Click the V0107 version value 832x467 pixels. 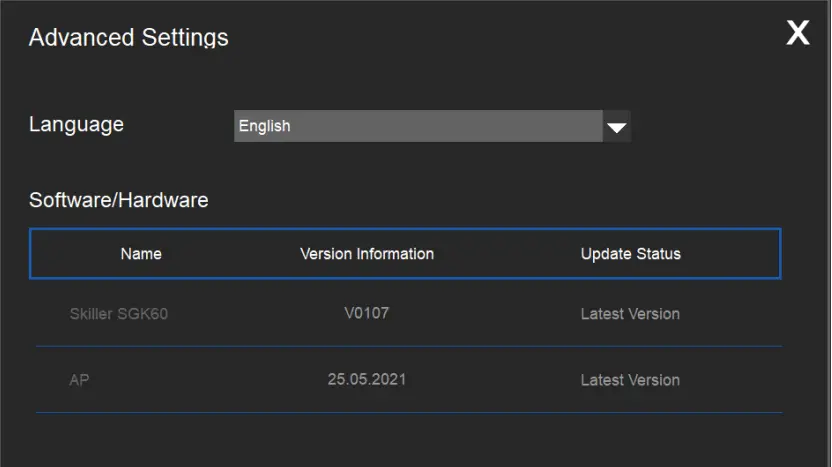tap(366, 313)
